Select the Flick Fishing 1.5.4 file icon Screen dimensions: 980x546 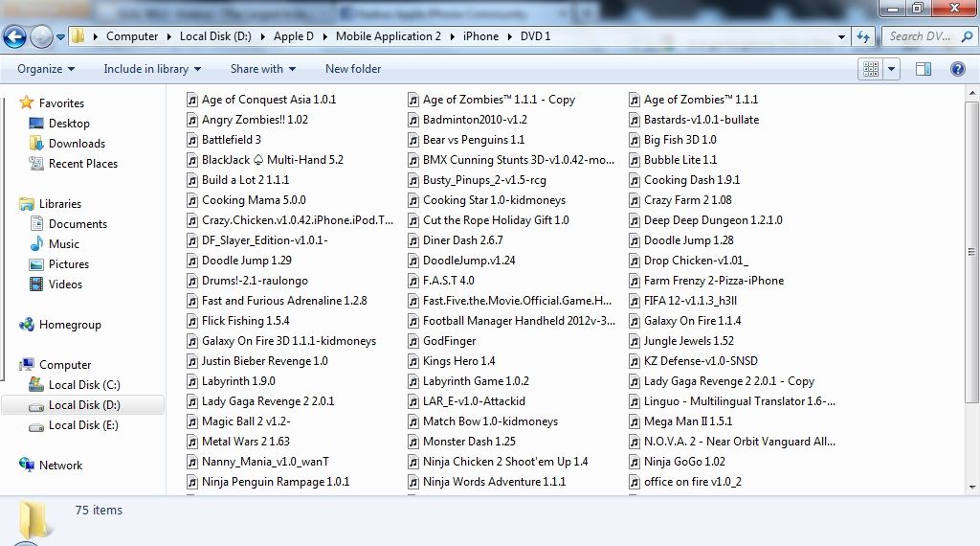tap(192, 321)
